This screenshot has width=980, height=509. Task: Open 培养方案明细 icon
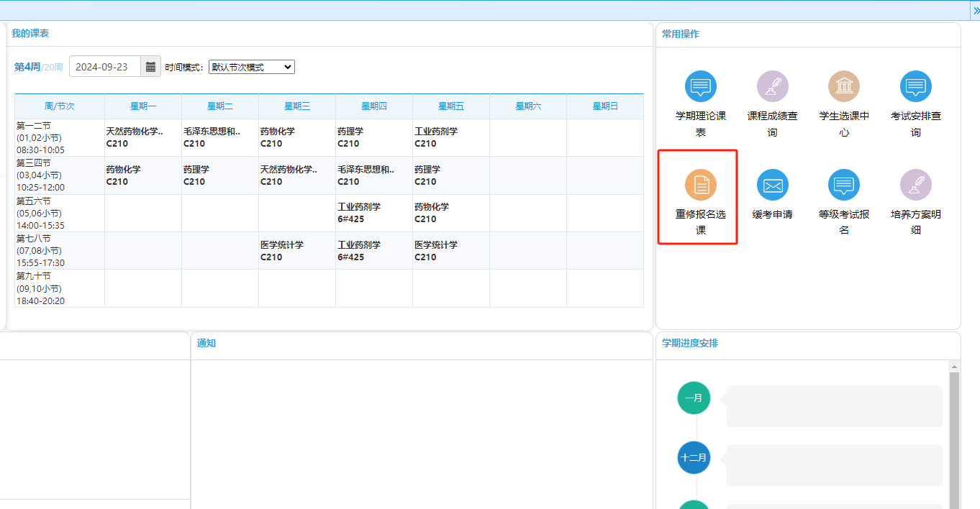(x=915, y=185)
